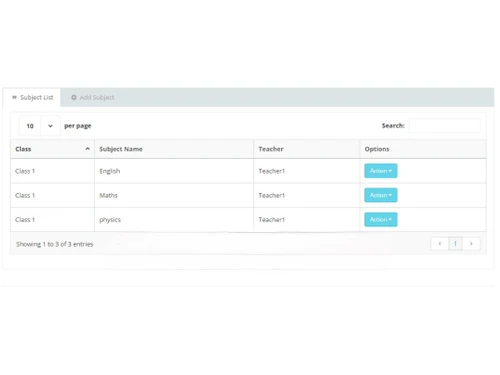Click Class 1 in the Maths row

coord(25,195)
